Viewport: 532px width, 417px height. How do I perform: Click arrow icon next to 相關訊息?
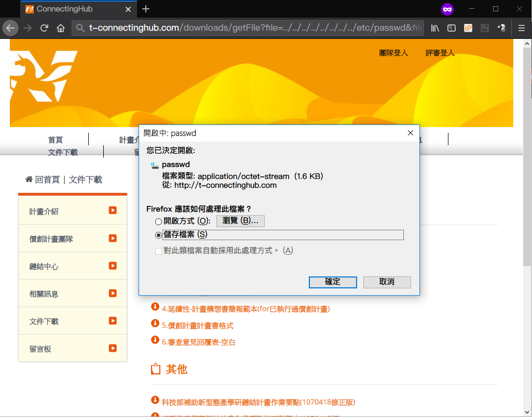point(113,293)
